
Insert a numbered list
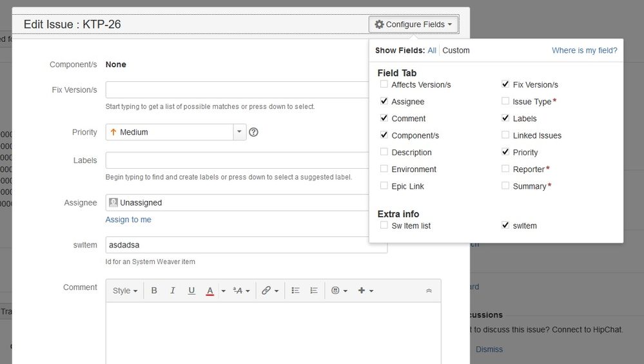pyautogui.click(x=314, y=291)
